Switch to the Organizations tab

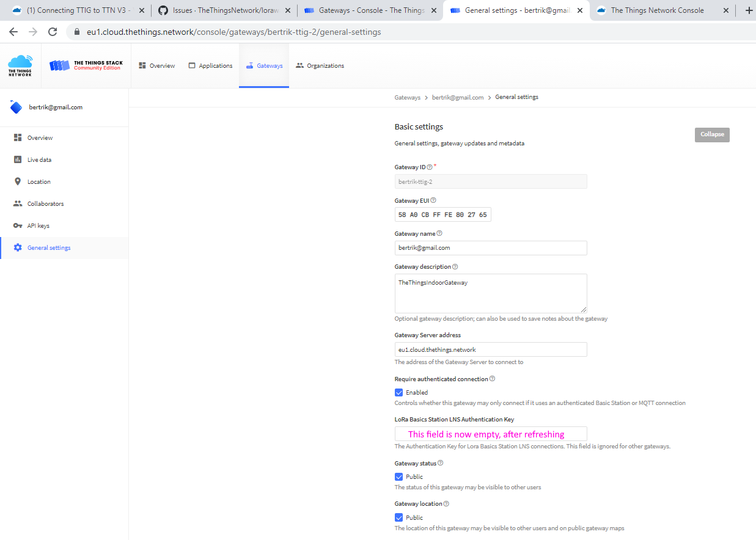click(x=320, y=65)
